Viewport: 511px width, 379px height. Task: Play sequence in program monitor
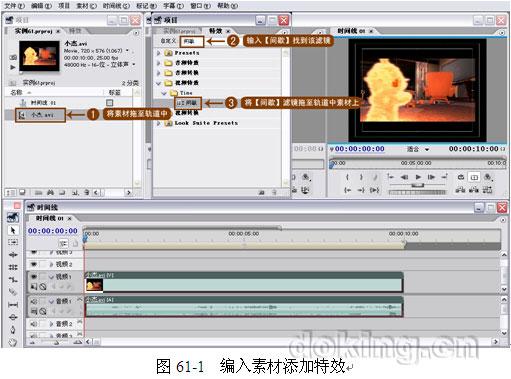pos(418,177)
